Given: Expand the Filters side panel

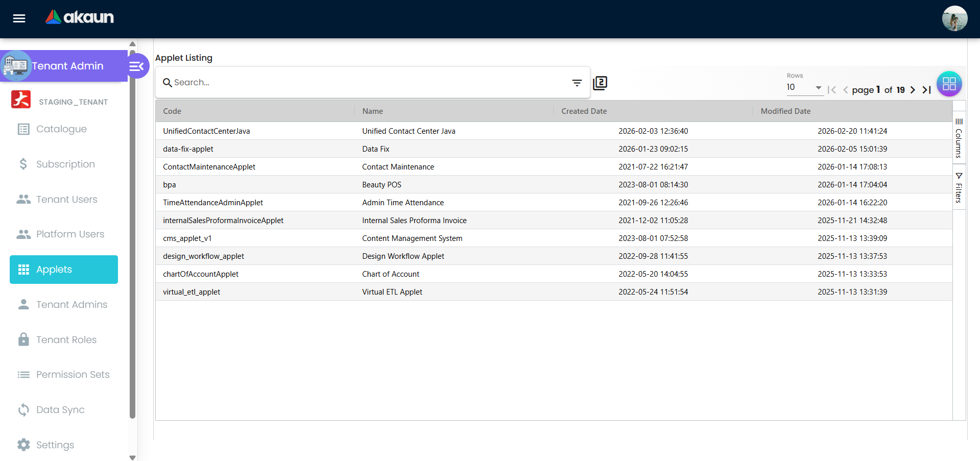Looking at the screenshot, I should tap(959, 188).
